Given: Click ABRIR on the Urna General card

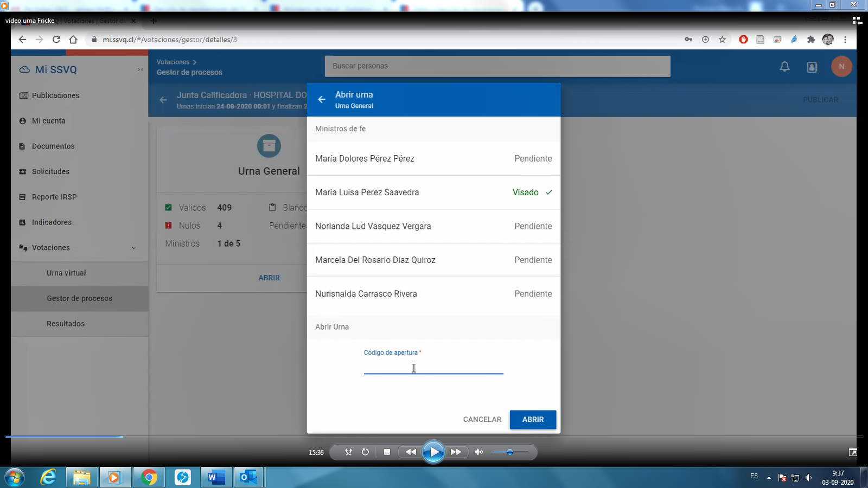Looking at the screenshot, I should coord(269,278).
